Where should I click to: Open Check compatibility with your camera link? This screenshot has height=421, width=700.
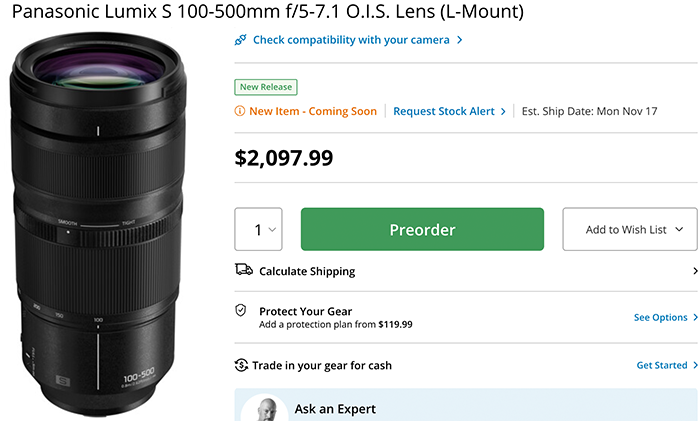(x=351, y=40)
